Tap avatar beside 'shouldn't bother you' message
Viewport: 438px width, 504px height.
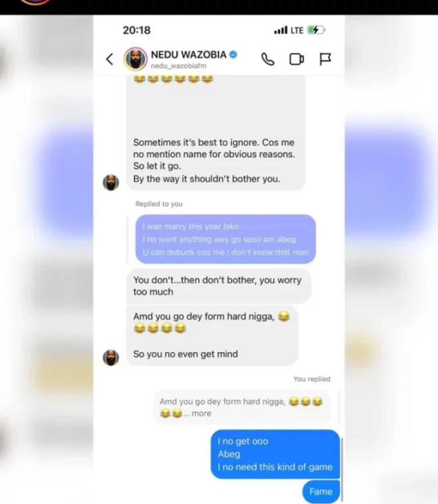[x=111, y=182]
